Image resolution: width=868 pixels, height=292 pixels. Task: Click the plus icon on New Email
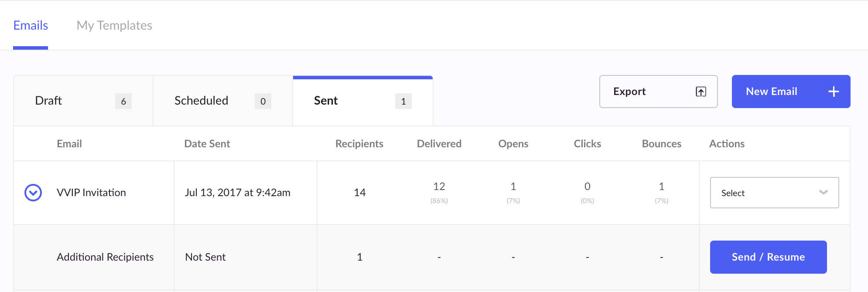pyautogui.click(x=834, y=92)
